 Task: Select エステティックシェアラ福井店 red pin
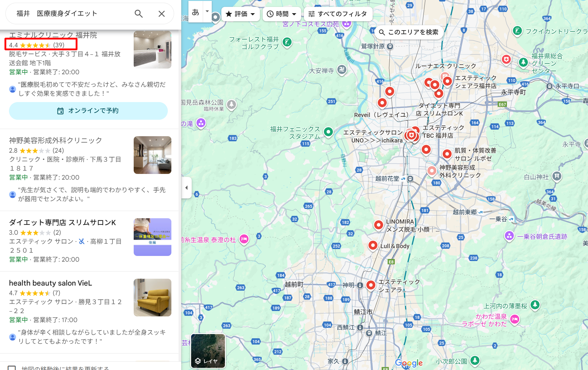coord(447,81)
